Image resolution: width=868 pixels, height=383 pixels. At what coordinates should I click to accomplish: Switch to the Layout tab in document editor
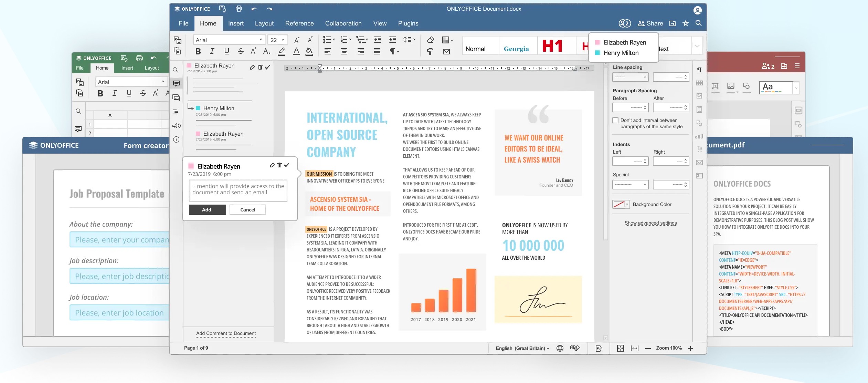tap(264, 23)
